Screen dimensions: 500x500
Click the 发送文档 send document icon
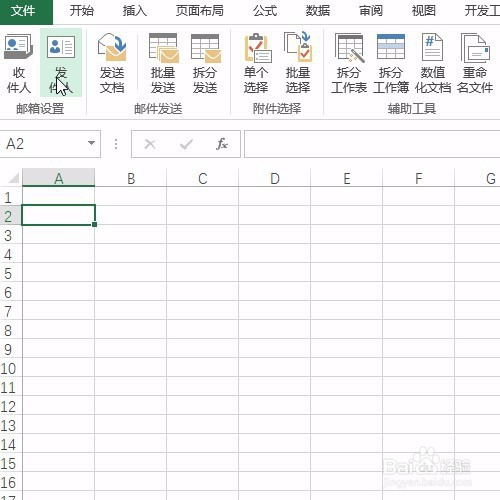[x=112, y=48]
